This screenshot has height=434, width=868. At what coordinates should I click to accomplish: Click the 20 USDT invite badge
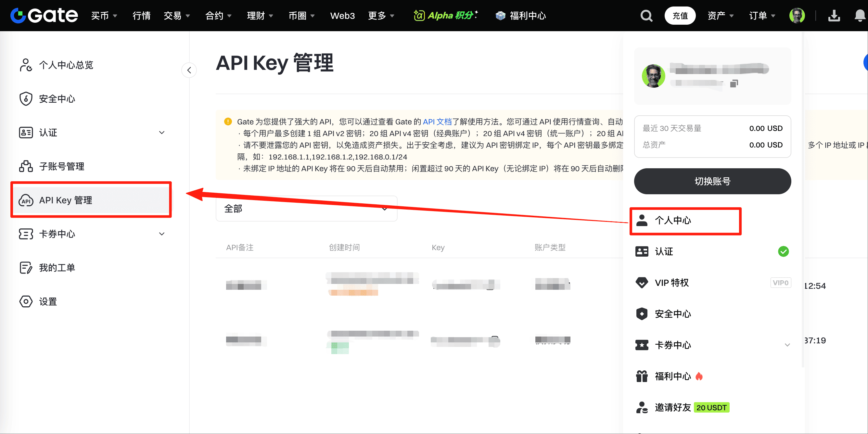pyautogui.click(x=711, y=407)
